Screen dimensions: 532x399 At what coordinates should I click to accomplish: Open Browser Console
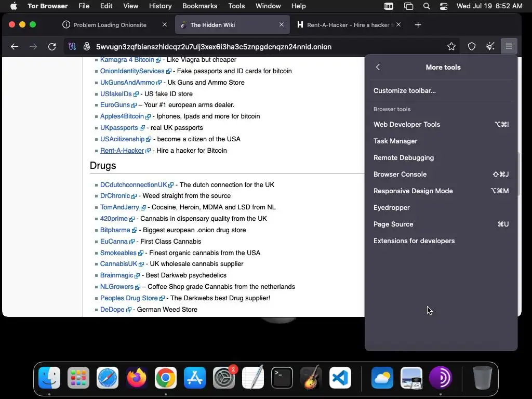point(441,175)
